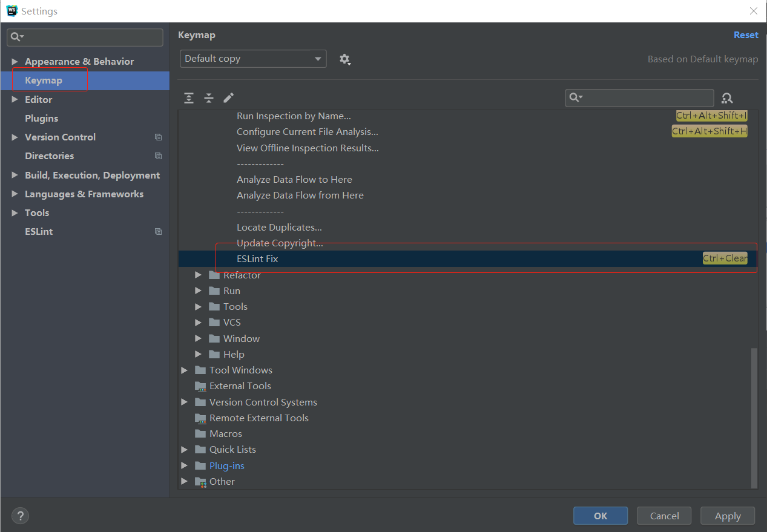
Task: Click the Reset link
Action: pyautogui.click(x=745, y=34)
